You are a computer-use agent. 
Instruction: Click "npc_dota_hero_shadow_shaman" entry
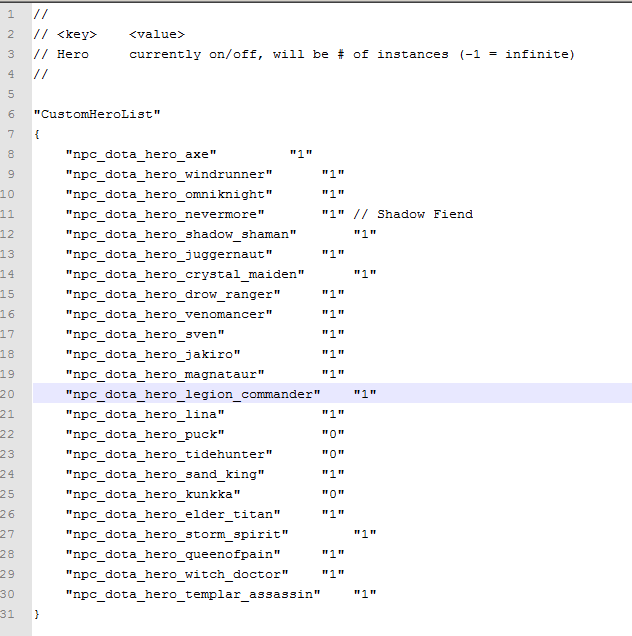(x=181, y=234)
